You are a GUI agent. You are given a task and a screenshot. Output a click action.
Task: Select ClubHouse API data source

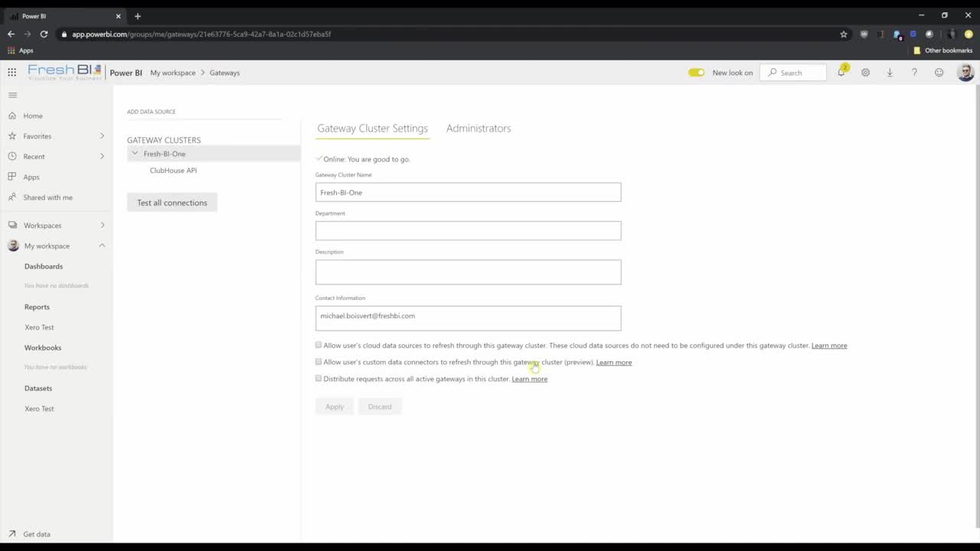173,171
